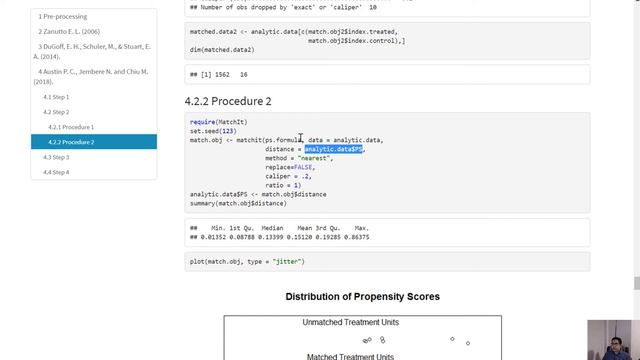This screenshot has height=360, width=640.
Task: Click 'ratio = 1)' code line
Action: tap(283, 185)
